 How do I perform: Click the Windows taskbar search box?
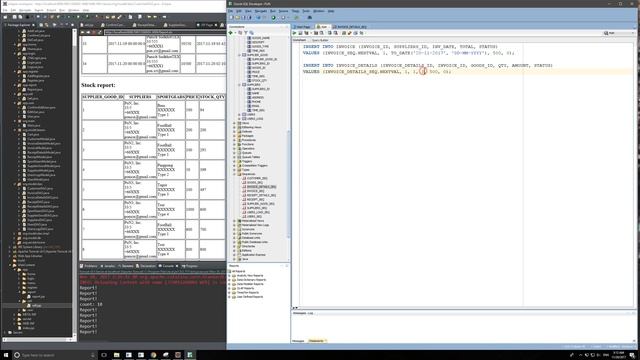tap(54, 355)
